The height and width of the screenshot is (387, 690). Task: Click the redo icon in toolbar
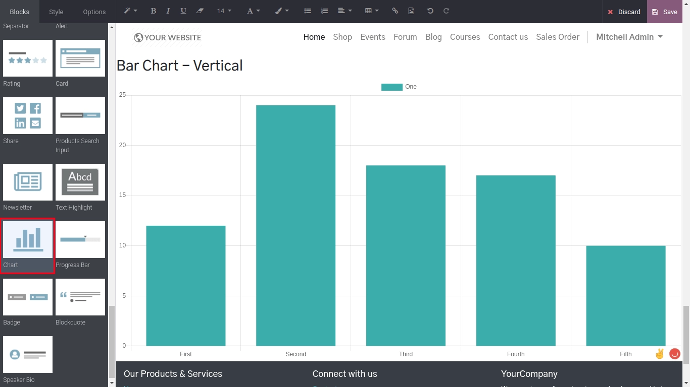tap(446, 11)
